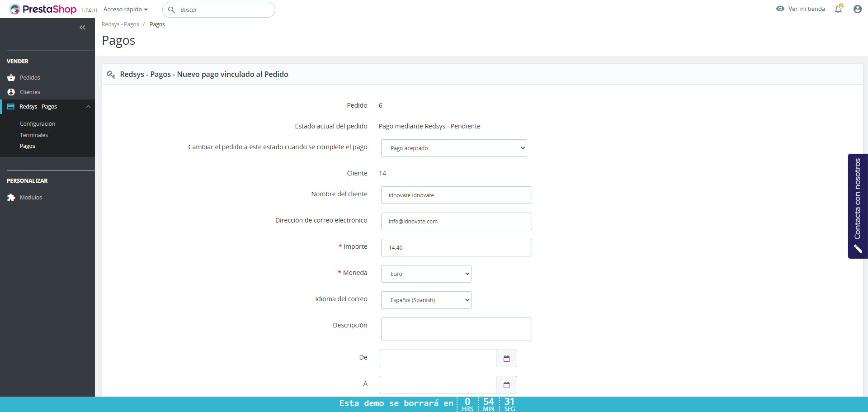Click the demo countdown timer banner

434,404
